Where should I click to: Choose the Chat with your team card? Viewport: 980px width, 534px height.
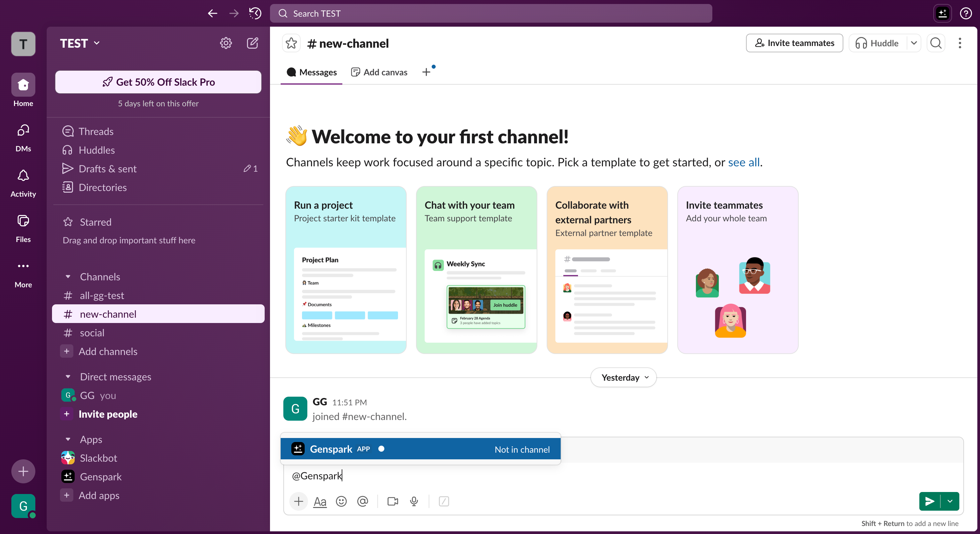pos(476,270)
